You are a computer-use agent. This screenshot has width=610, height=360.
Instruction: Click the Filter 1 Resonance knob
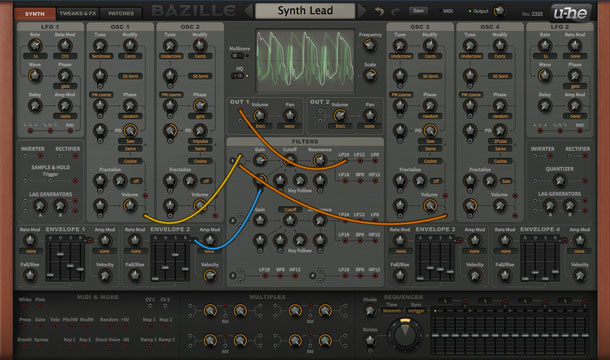pos(320,160)
